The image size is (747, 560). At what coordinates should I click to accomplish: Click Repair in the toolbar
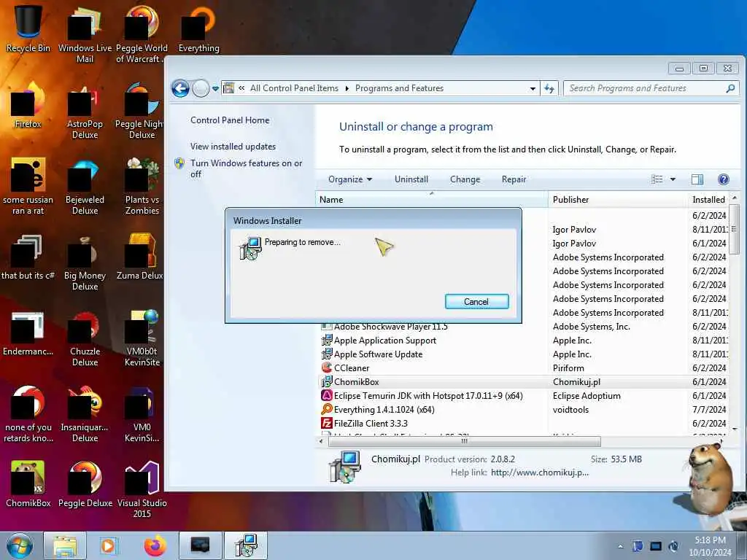[514, 179]
